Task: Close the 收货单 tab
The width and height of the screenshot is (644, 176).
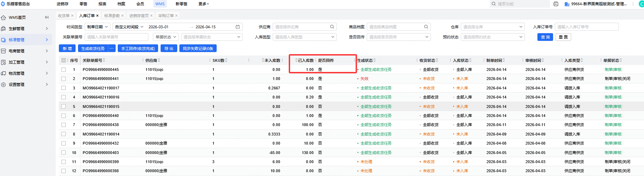Action: tap(72, 16)
